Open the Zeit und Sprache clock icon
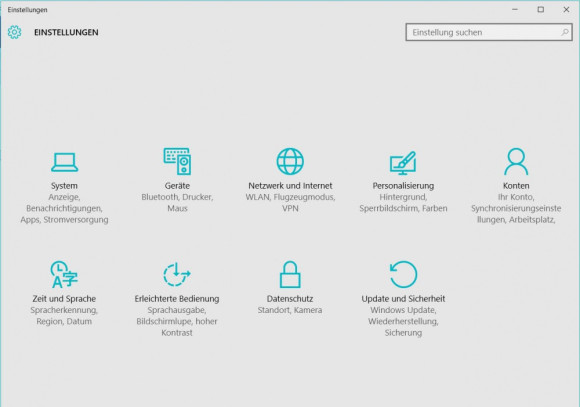This screenshot has height=407, width=580. pos(64,274)
